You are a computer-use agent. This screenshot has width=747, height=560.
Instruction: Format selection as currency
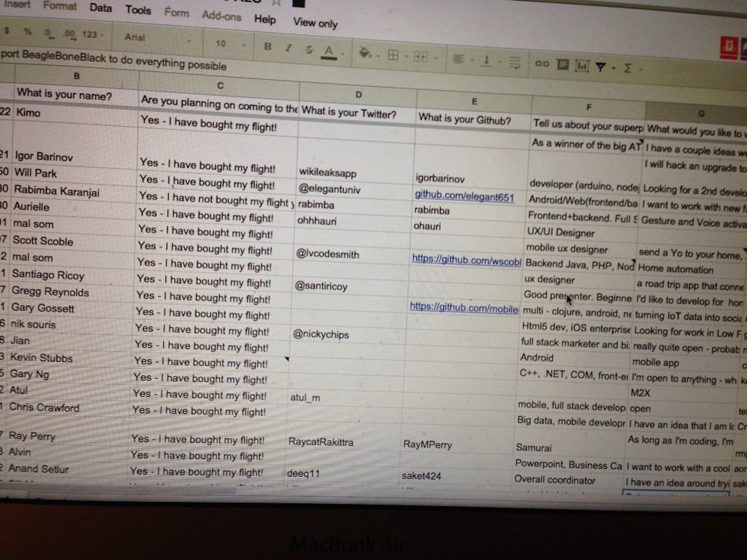[x=6, y=31]
